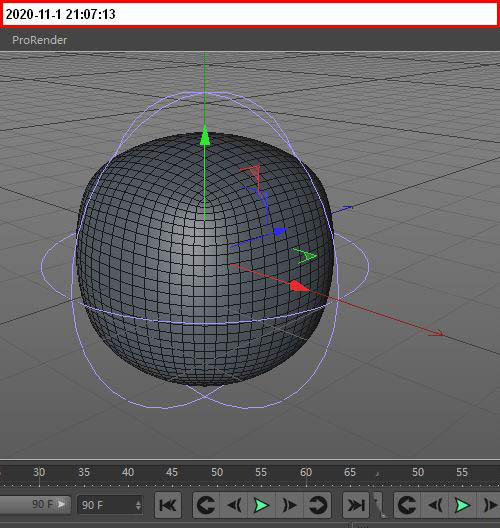This screenshot has width=500, height=528.
Task: Jump to frame 65 on the timeline ruler
Action: (x=350, y=472)
